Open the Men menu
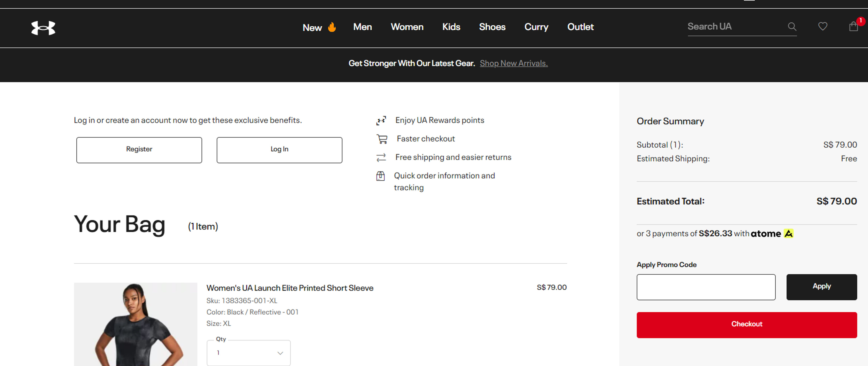The width and height of the screenshot is (868, 366). click(x=363, y=27)
